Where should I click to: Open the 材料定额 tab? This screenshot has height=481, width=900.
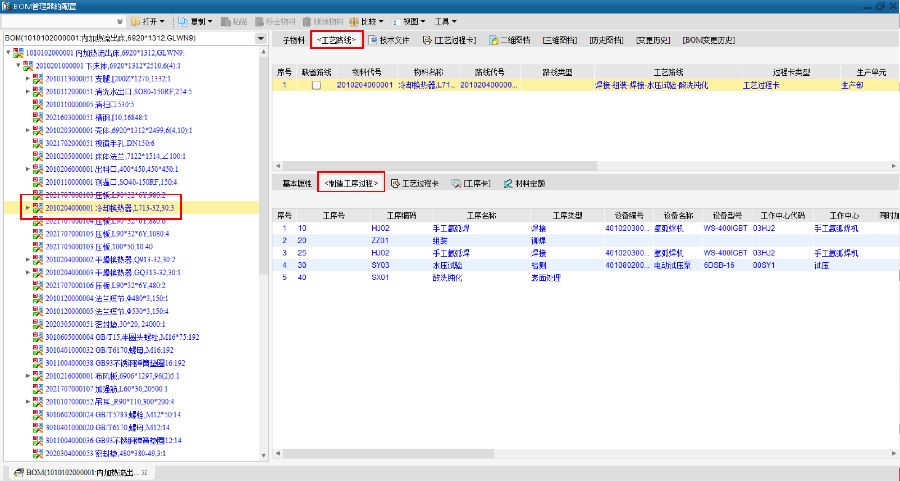[523, 184]
